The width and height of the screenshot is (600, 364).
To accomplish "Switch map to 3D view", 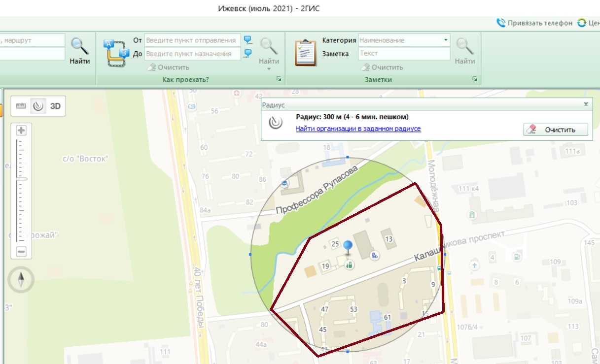I will tap(55, 106).
